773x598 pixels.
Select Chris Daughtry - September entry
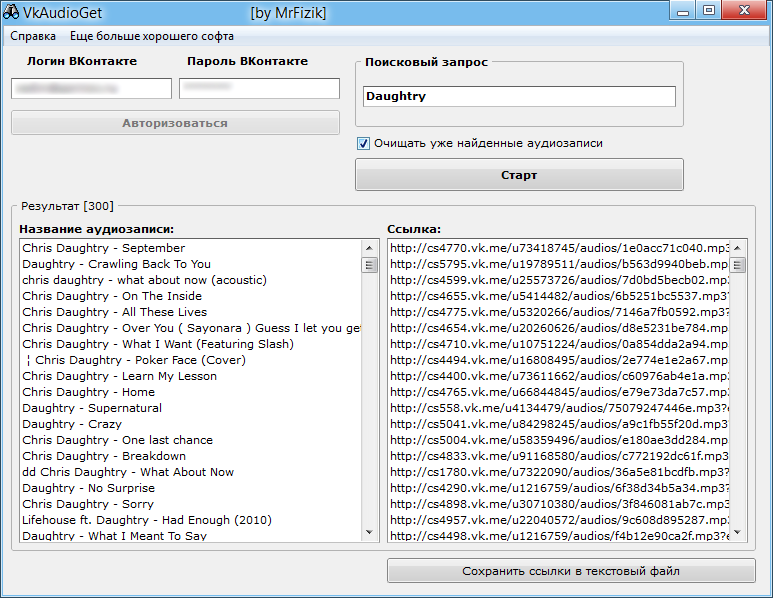click(191, 248)
